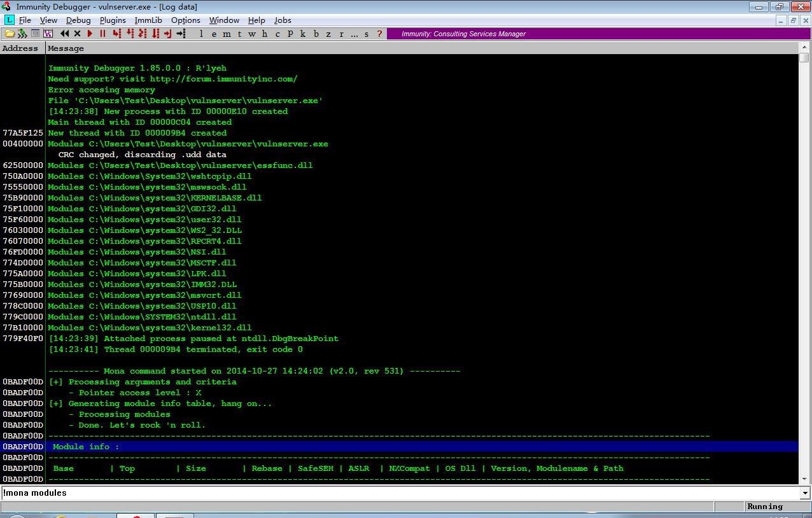
Task: Click the Message column header
Action: pos(422,48)
